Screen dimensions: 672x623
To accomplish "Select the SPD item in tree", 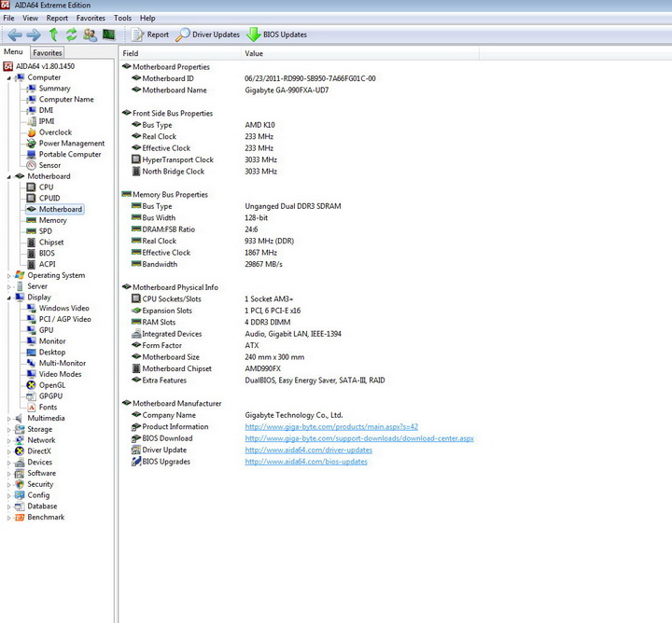I will (46, 231).
